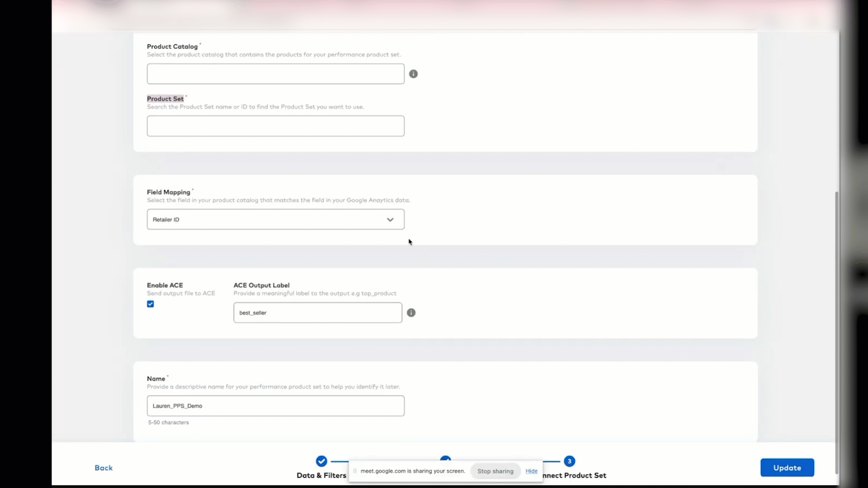Click the Lauren_PPS_Demo name field
The image size is (868, 488).
275,406
